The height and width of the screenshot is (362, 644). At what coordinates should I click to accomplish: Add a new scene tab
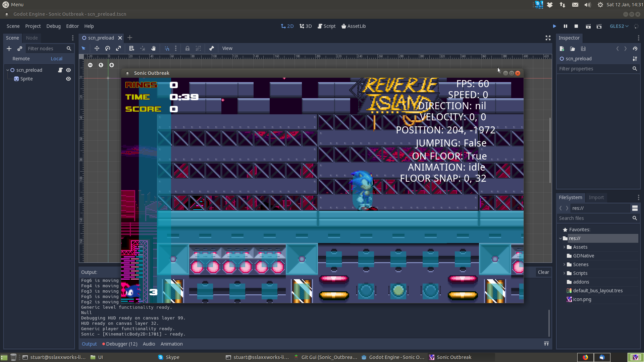tap(130, 38)
